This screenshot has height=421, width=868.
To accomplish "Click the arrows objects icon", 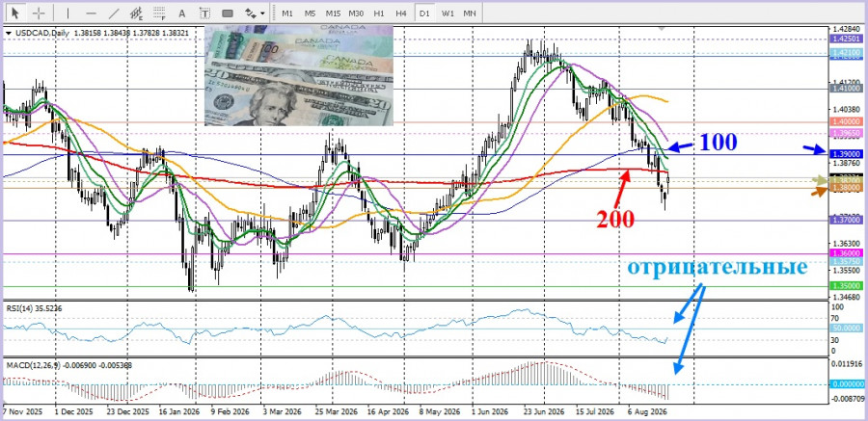I will pos(250,13).
